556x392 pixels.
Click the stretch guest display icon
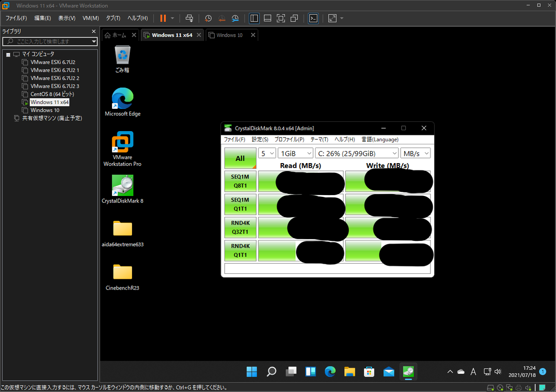pyautogui.click(x=333, y=18)
